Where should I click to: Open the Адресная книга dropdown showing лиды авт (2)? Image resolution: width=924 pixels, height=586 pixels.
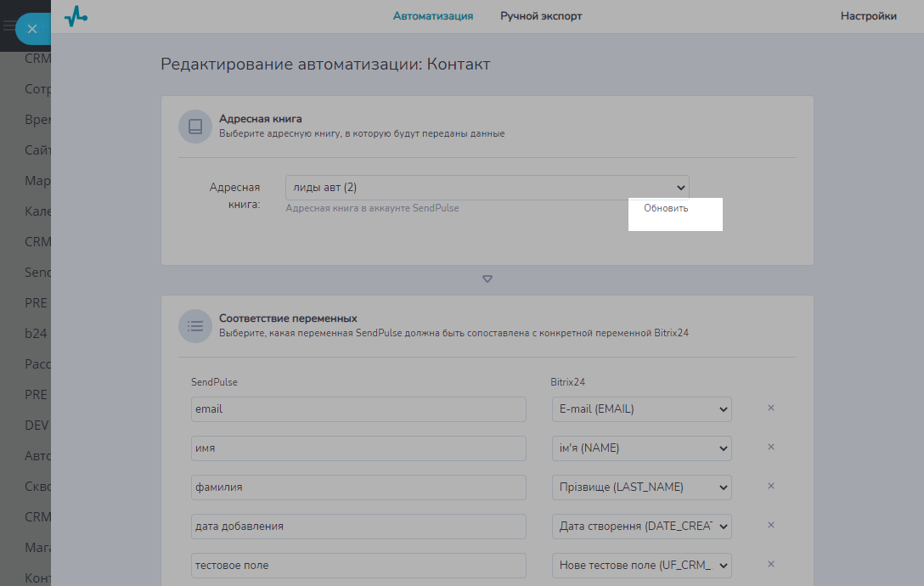487,188
